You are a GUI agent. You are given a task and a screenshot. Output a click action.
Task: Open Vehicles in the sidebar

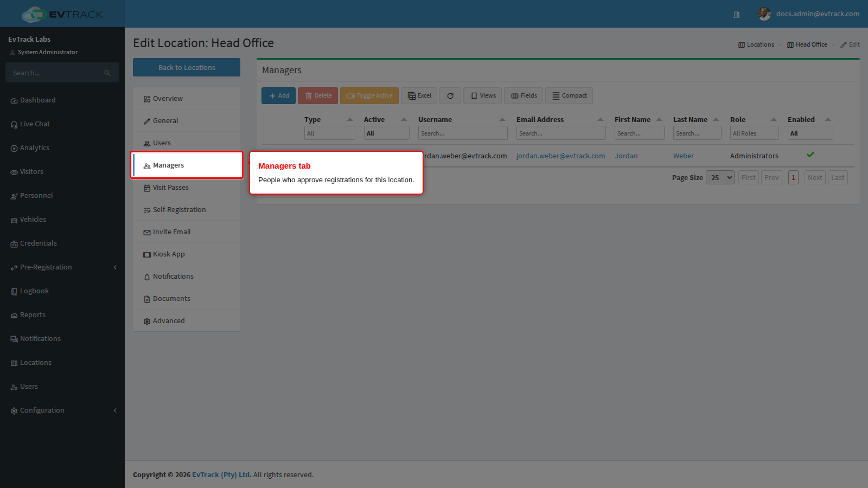tap(62, 220)
